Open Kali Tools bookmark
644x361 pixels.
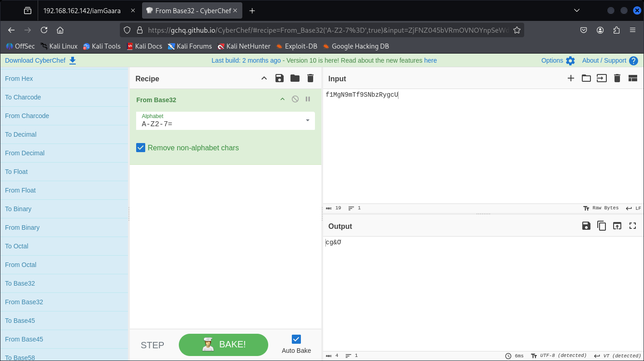pos(102,46)
